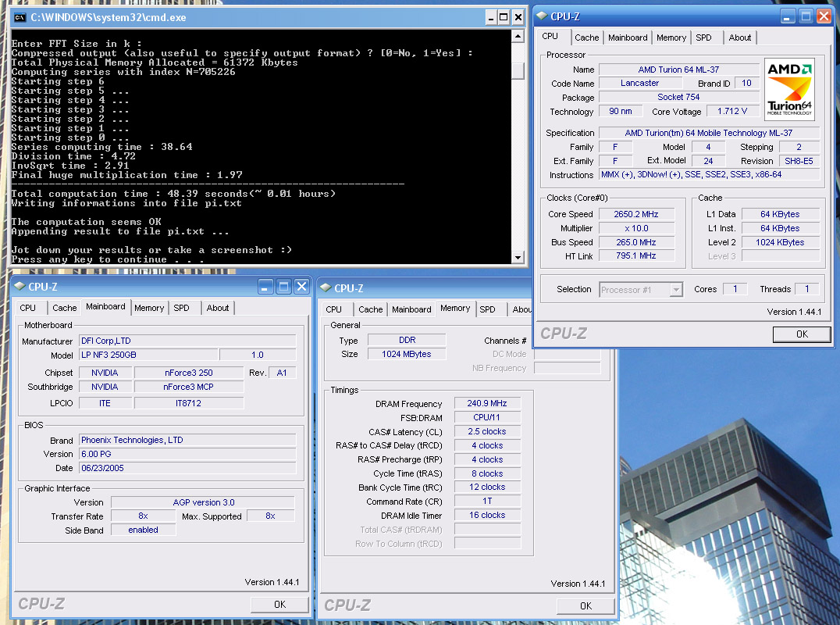Screen dimensions: 840x625
Task: Click the HT Link value 795.1 MHz
Action: click(636, 256)
